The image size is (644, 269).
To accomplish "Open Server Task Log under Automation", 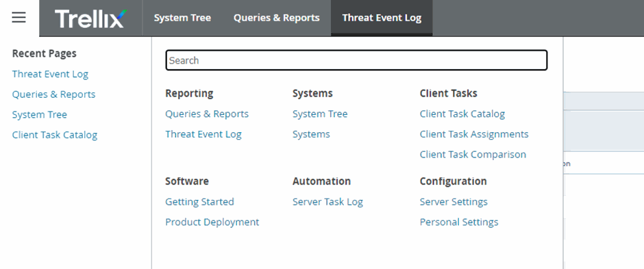I will point(327,201).
